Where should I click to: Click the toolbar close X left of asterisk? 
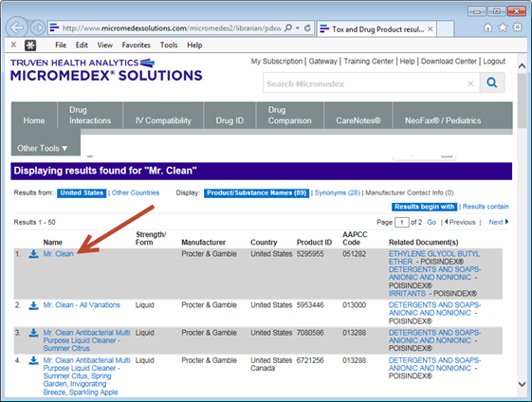13,45
